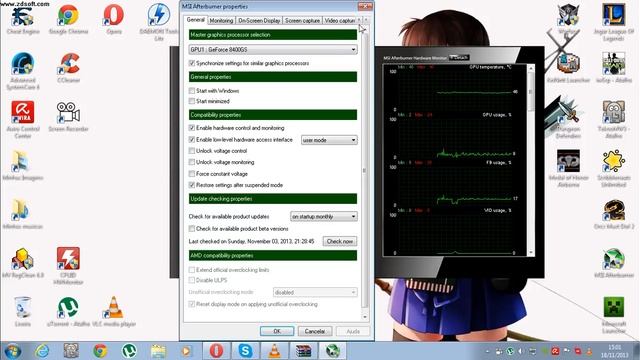Open the MSI Afterburner desktop shortcut
This screenshot has height=360, width=640.
(x=614, y=263)
